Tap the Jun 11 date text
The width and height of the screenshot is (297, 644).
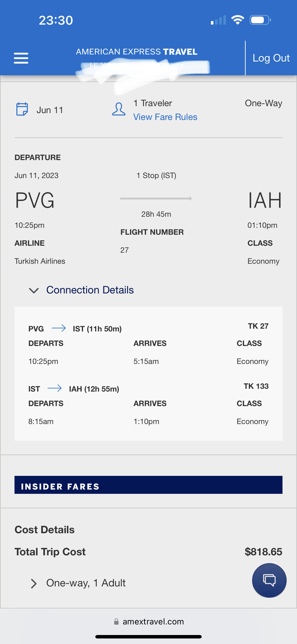[50, 110]
